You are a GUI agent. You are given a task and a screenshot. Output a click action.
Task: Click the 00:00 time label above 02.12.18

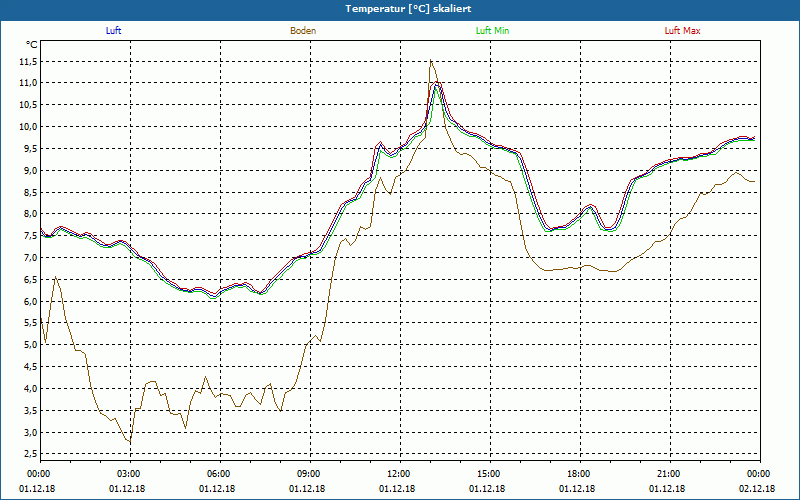pos(759,474)
